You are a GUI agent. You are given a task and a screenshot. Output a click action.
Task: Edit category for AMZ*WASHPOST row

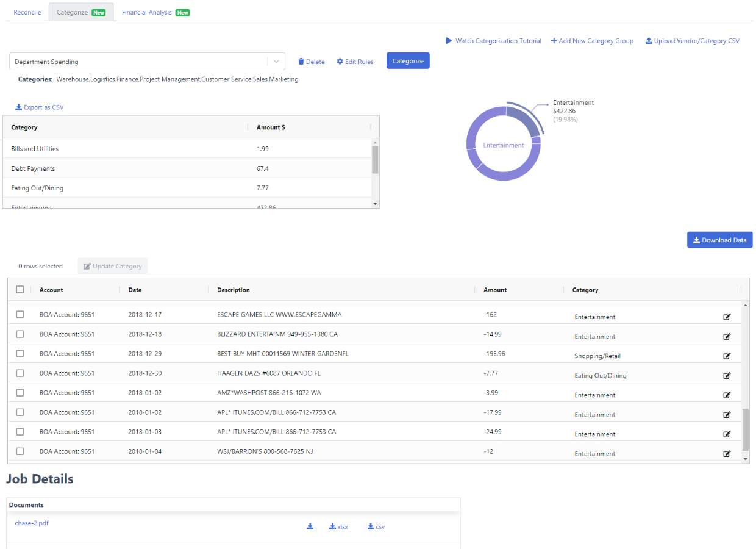[727, 395]
